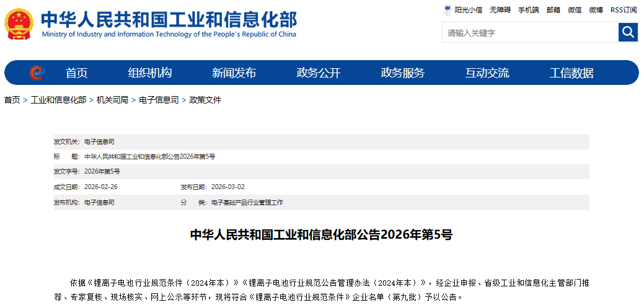Screen dimensions: 644x305
Task: Click 电子信息司 in the breadcrumb
Action: (159, 100)
